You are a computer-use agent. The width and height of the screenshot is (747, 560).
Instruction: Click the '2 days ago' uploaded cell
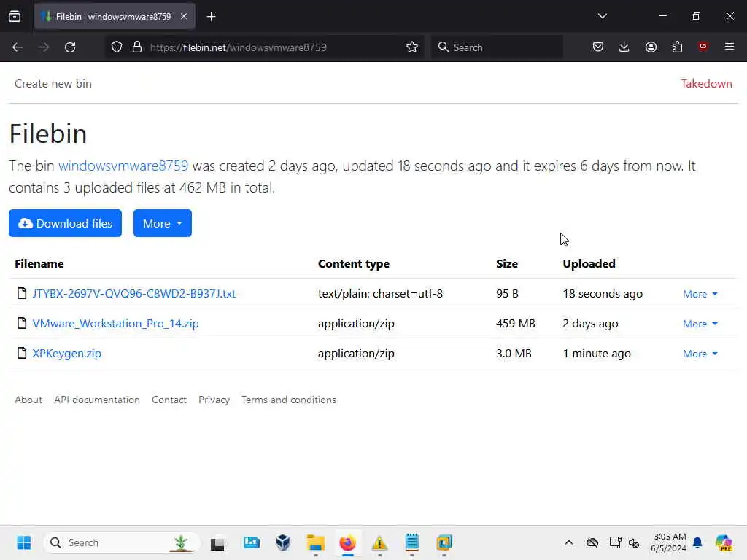[590, 323]
